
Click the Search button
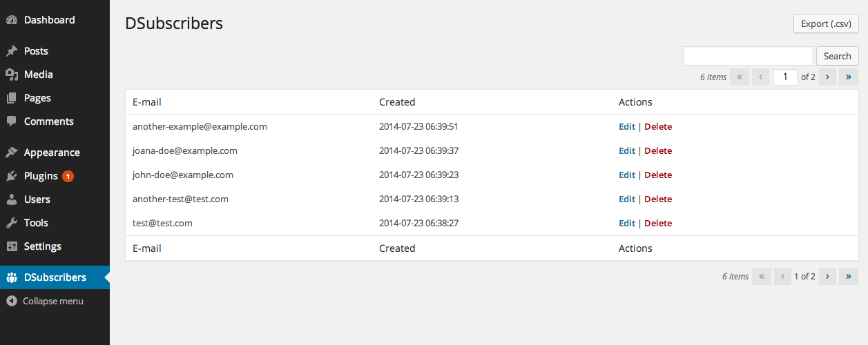[x=838, y=56]
